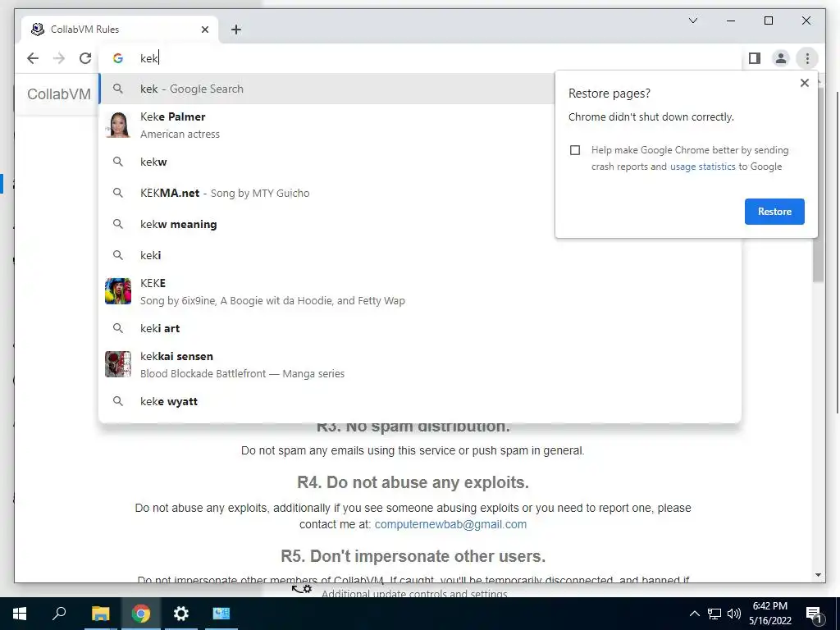840x630 pixels.
Task: Open the tab search chevron
Action: 692,21
